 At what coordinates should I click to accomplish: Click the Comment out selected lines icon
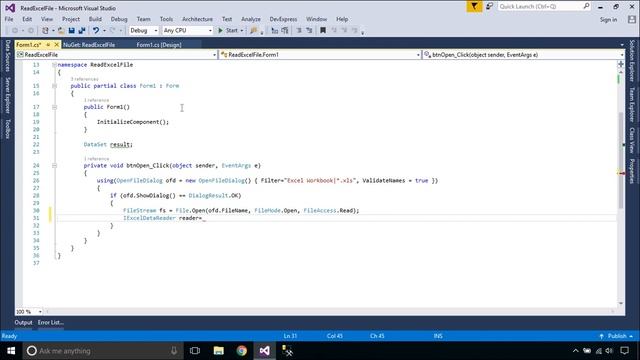[274, 31]
